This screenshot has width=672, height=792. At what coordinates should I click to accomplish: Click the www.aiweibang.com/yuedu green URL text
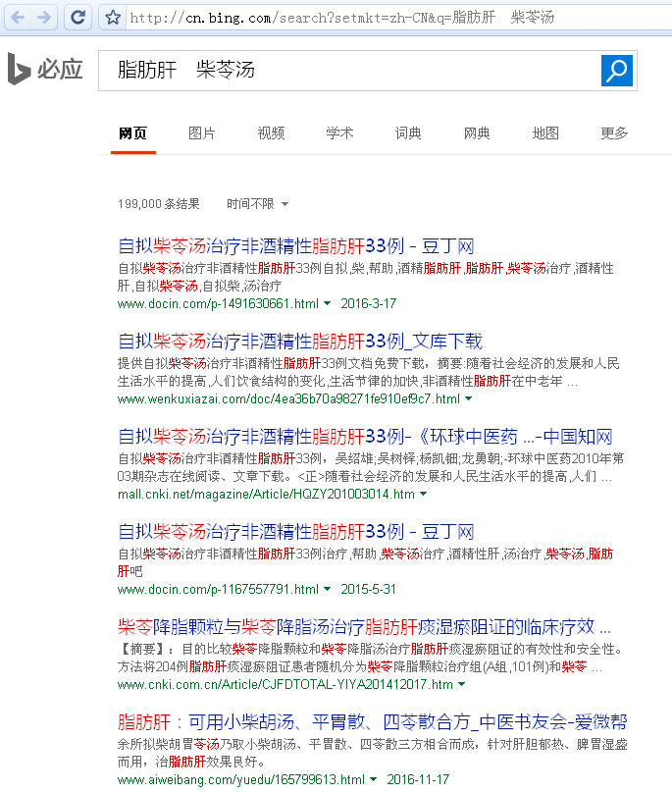[240, 779]
